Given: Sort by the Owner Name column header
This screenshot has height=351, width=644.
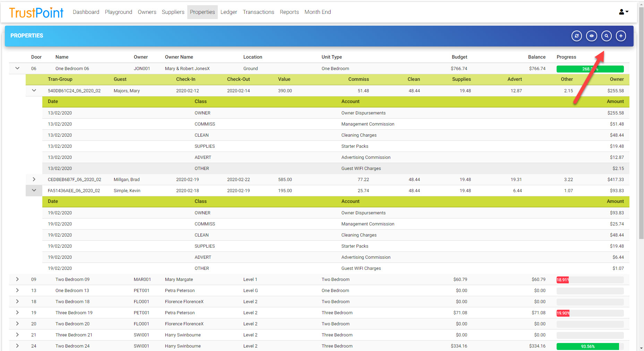Looking at the screenshot, I should (179, 57).
